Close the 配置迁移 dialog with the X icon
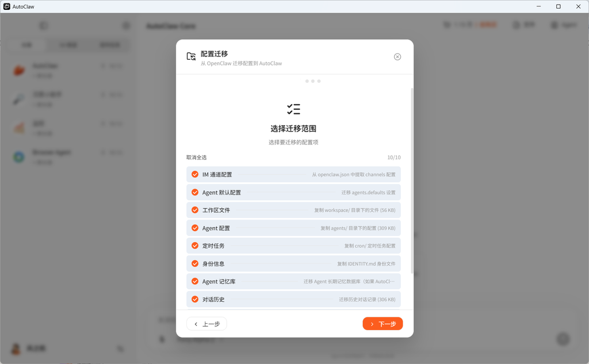Image resolution: width=589 pixels, height=364 pixels. [397, 57]
